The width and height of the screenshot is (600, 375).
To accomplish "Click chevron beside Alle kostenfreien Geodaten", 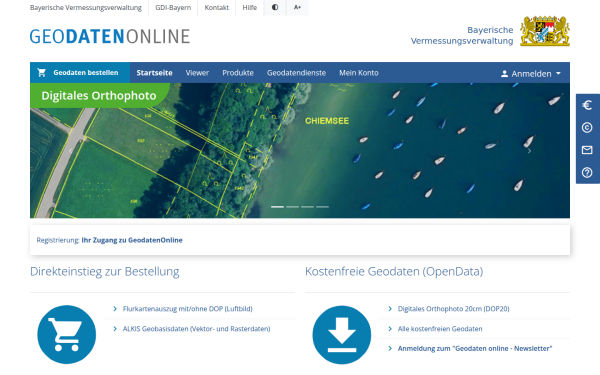I will click(x=390, y=329).
